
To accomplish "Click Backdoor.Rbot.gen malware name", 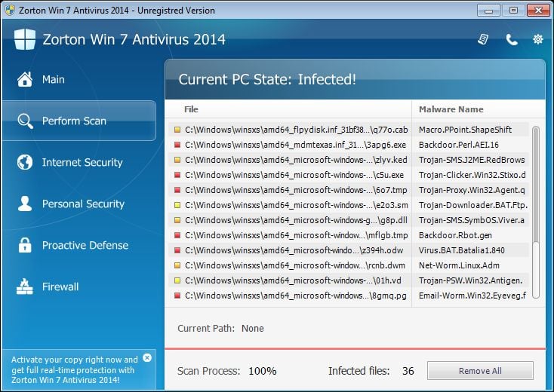I will click(x=455, y=235).
